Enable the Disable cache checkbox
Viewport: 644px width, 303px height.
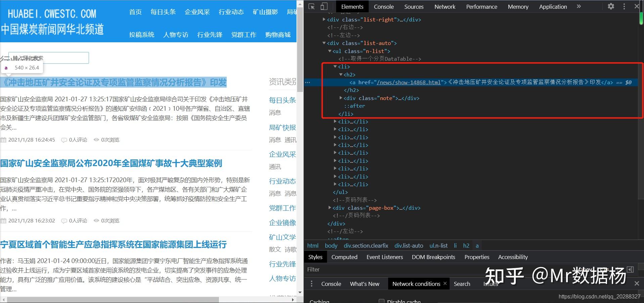pos(381,301)
